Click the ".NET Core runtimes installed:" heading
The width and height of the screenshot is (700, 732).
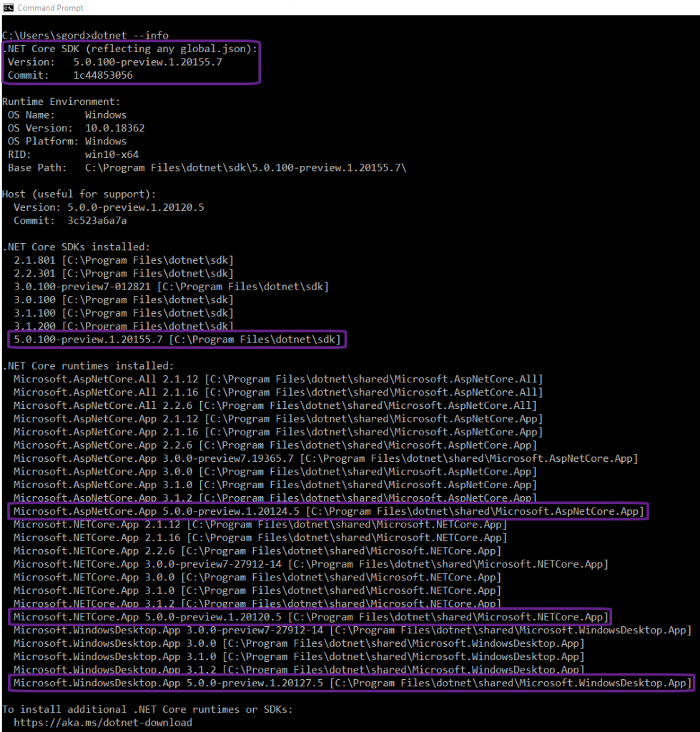83,365
